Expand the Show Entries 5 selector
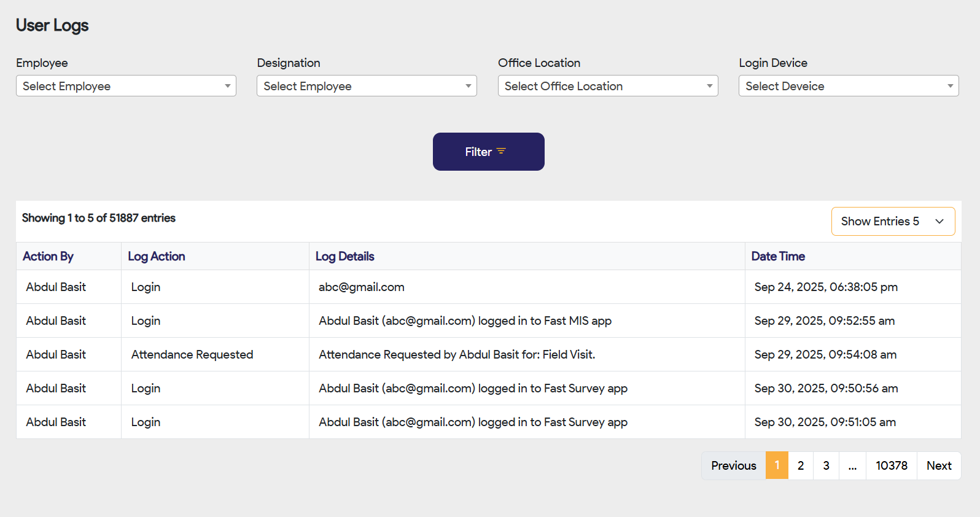980x517 pixels. pyautogui.click(x=892, y=221)
